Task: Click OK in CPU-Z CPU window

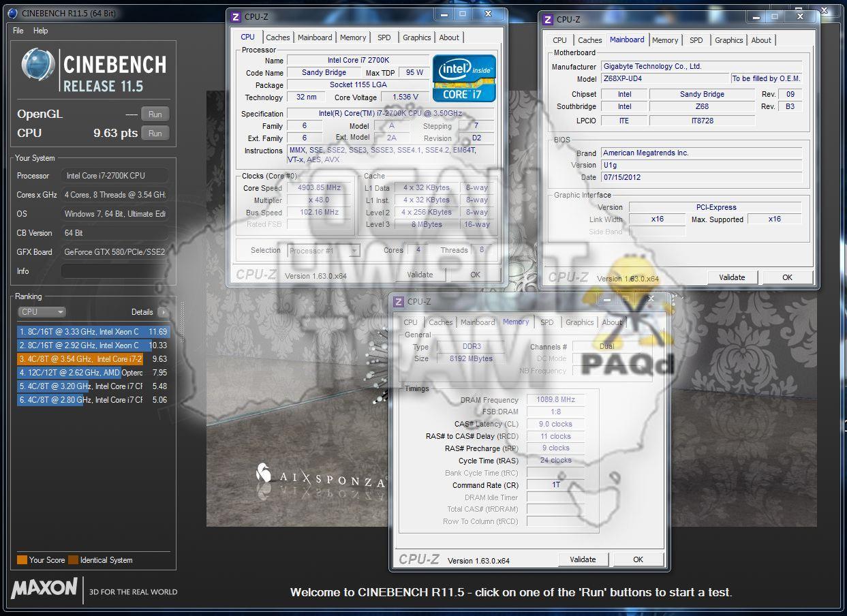Action: 475,275
